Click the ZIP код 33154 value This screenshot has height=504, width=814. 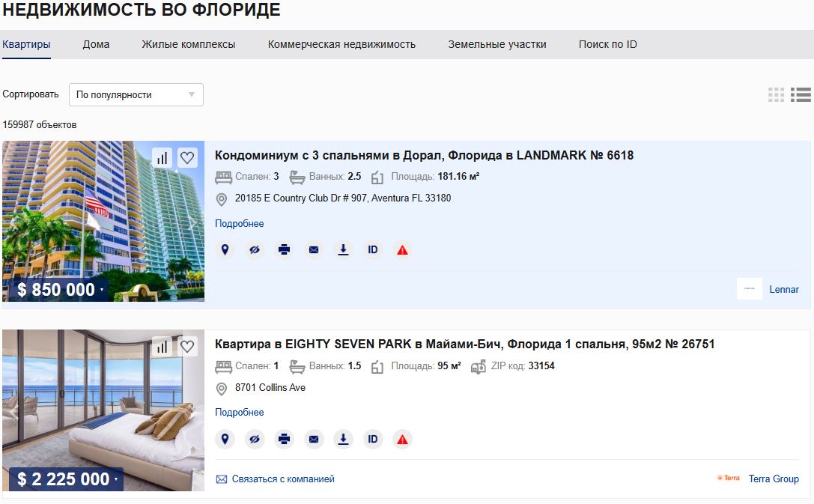(541, 366)
